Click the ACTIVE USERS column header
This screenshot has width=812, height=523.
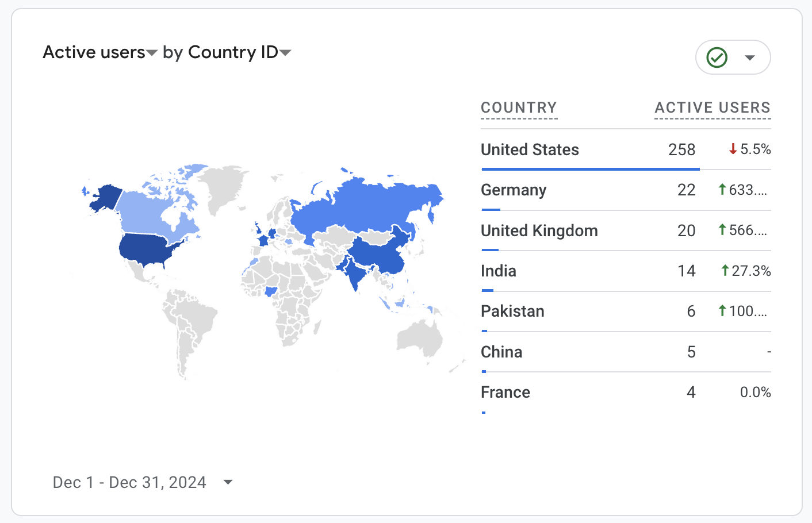pyautogui.click(x=713, y=107)
